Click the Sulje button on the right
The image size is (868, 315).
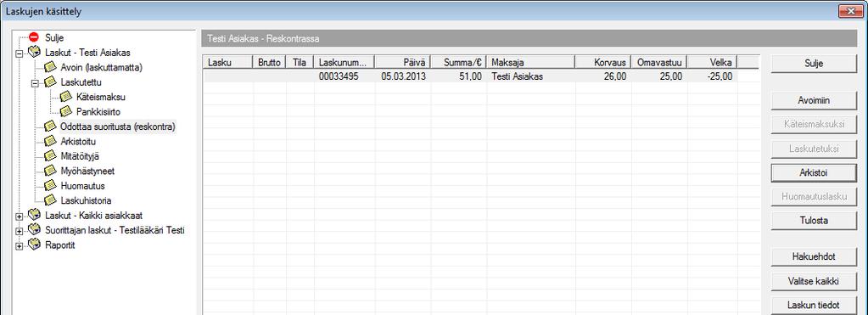(x=813, y=63)
